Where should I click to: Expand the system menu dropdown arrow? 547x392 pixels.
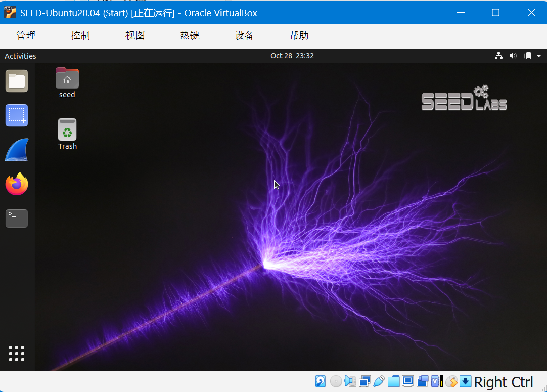pyautogui.click(x=539, y=56)
